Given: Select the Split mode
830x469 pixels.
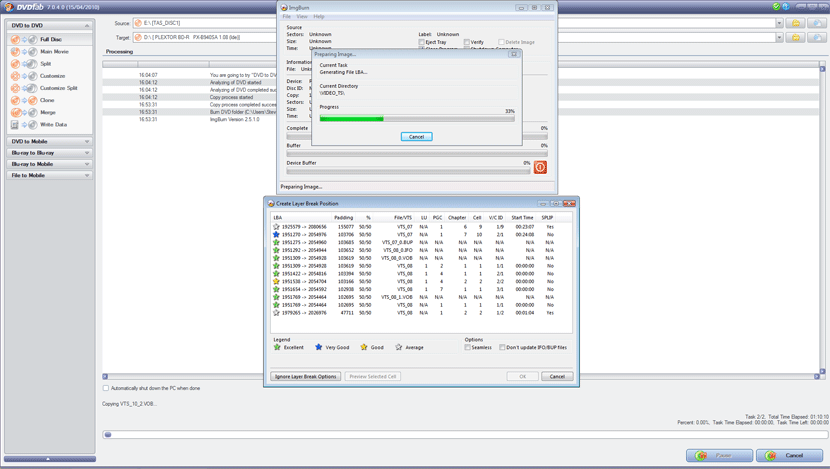Looking at the screenshot, I should [x=45, y=64].
